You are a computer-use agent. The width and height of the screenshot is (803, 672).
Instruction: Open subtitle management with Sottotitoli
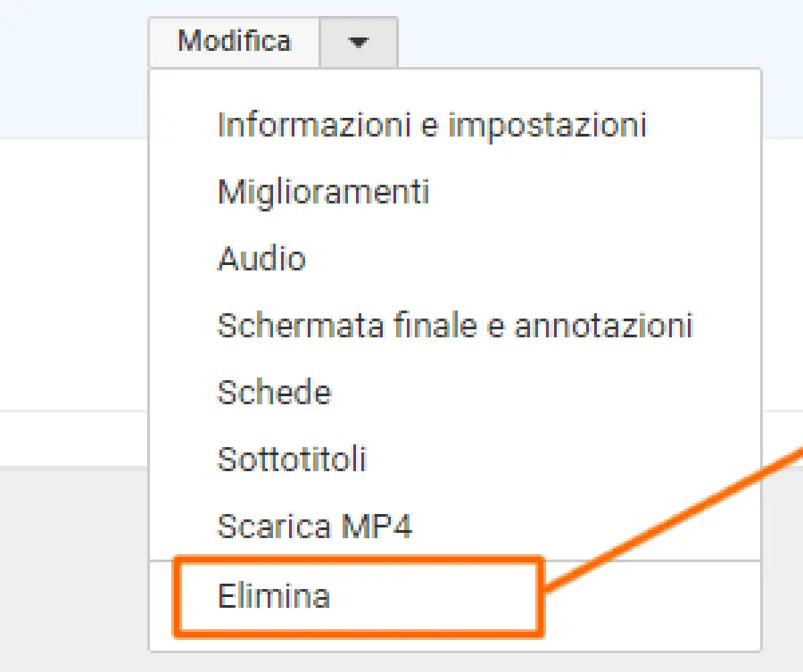click(x=293, y=460)
